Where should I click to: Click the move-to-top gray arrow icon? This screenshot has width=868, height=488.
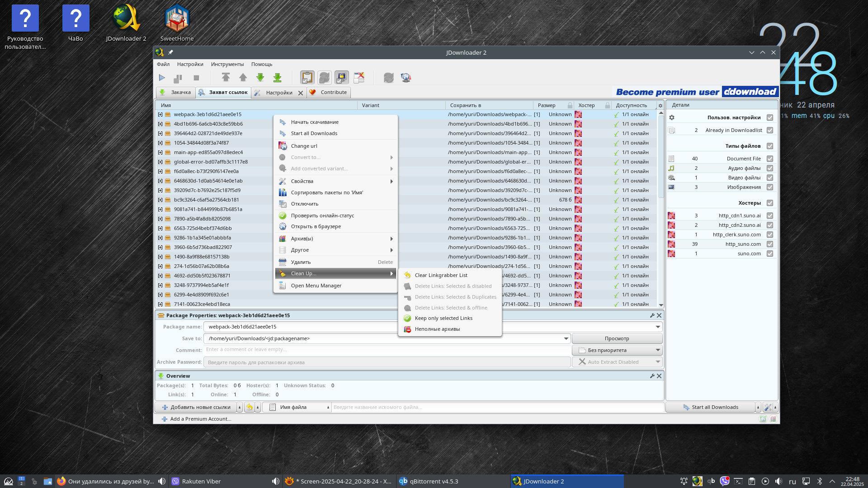point(226,78)
